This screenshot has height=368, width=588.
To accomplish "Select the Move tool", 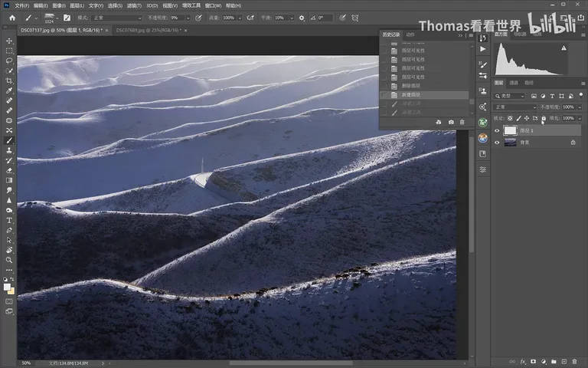I will pos(9,41).
